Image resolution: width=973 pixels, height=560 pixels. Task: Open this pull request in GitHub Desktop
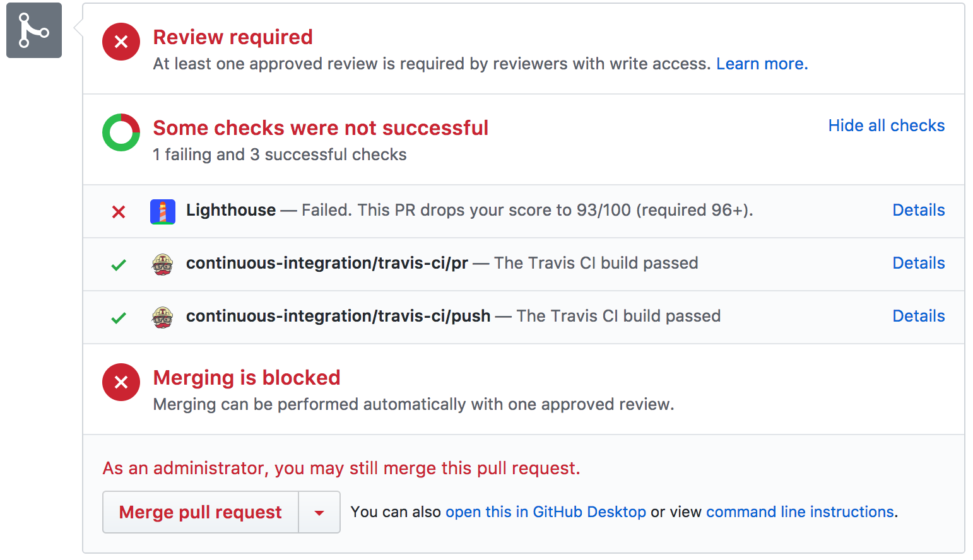click(x=546, y=512)
